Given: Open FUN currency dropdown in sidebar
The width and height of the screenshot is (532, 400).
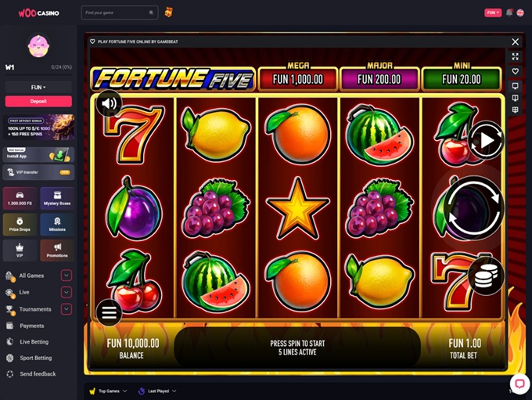Looking at the screenshot, I should click(x=38, y=87).
